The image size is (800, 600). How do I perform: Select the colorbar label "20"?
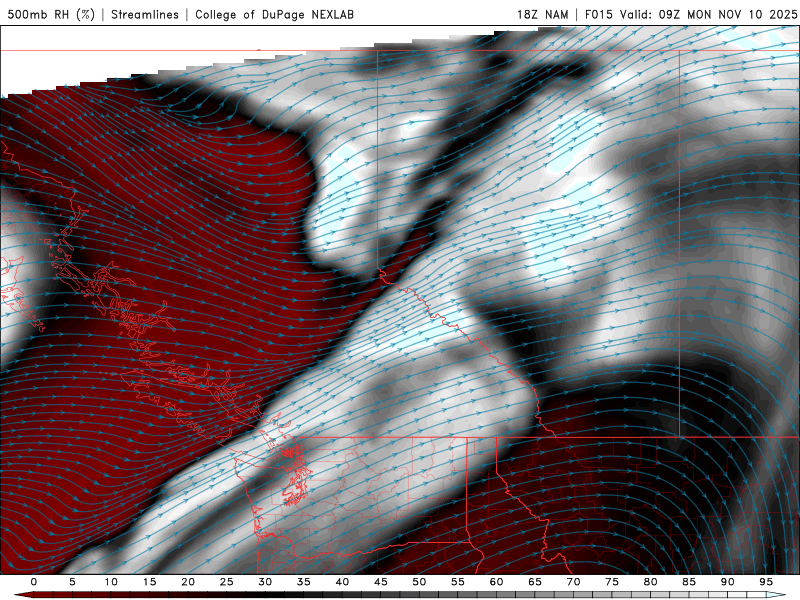coord(188,582)
